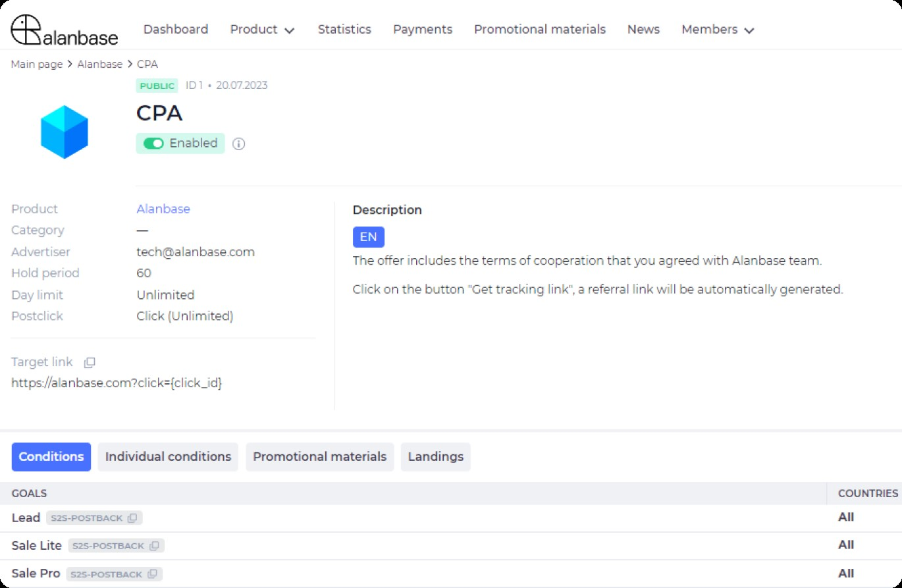Click the Lead goal row name
This screenshot has height=588, width=902.
[26, 518]
